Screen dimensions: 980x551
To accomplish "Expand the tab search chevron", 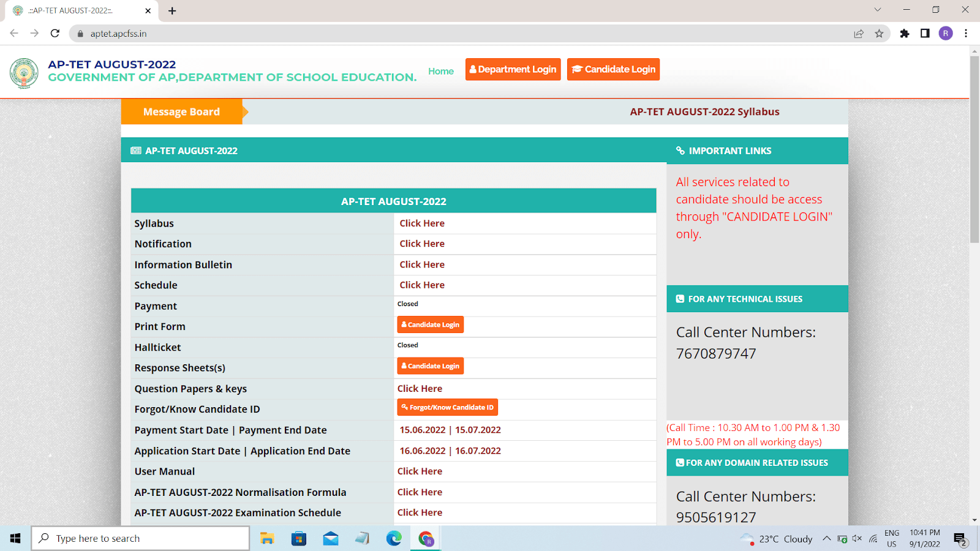I will [x=877, y=9].
